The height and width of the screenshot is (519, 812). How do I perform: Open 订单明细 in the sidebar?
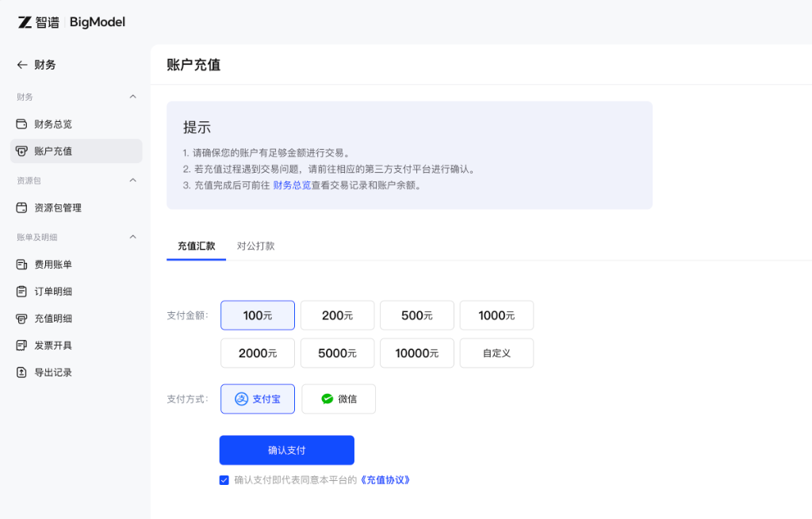(x=76, y=292)
